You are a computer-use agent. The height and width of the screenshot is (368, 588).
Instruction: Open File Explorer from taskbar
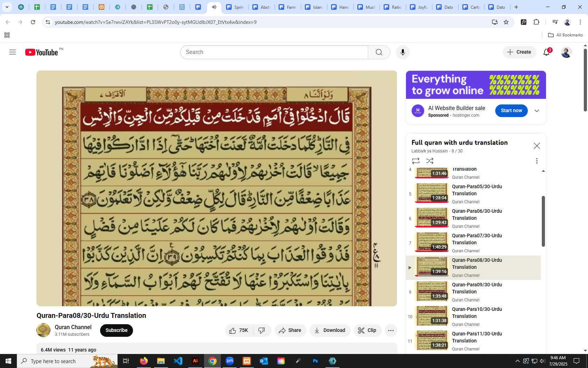click(161, 361)
